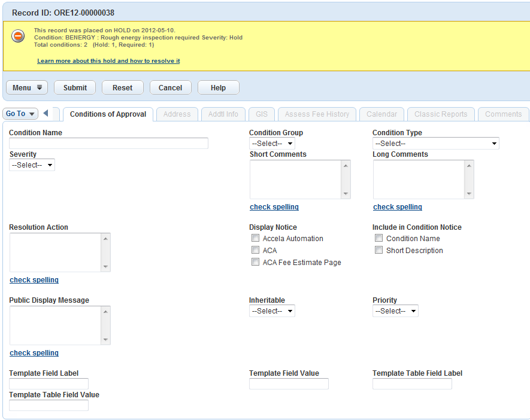The height and width of the screenshot is (420, 530).
Task: Switch to the Assess Fee History tab
Action: (x=317, y=114)
